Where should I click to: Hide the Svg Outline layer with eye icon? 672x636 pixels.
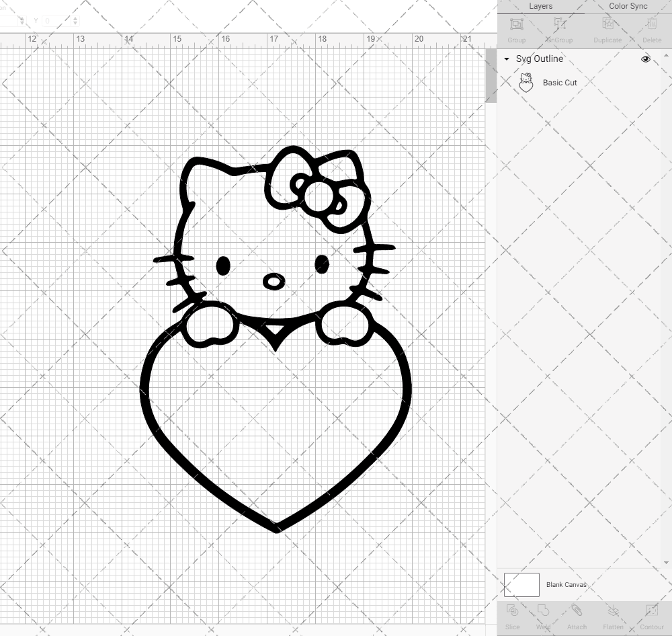pyautogui.click(x=646, y=59)
